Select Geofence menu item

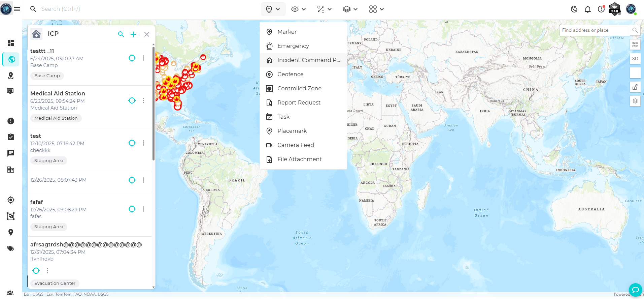[303, 74]
